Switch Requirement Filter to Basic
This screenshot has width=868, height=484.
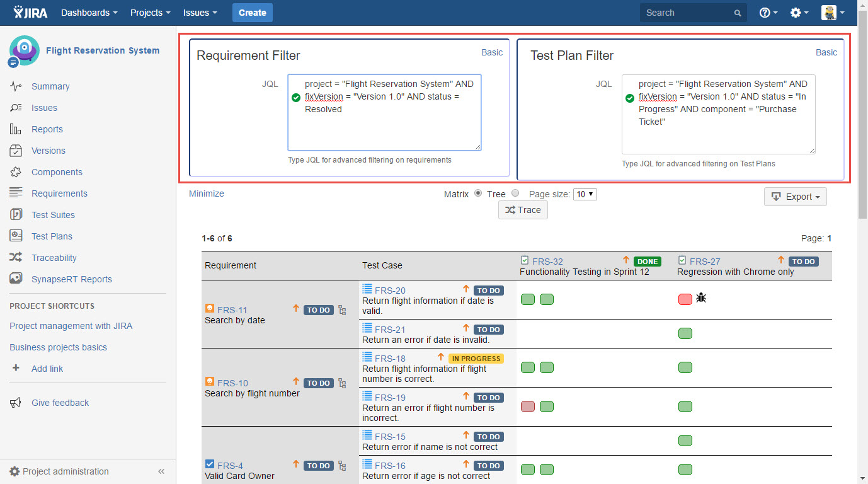(492, 52)
